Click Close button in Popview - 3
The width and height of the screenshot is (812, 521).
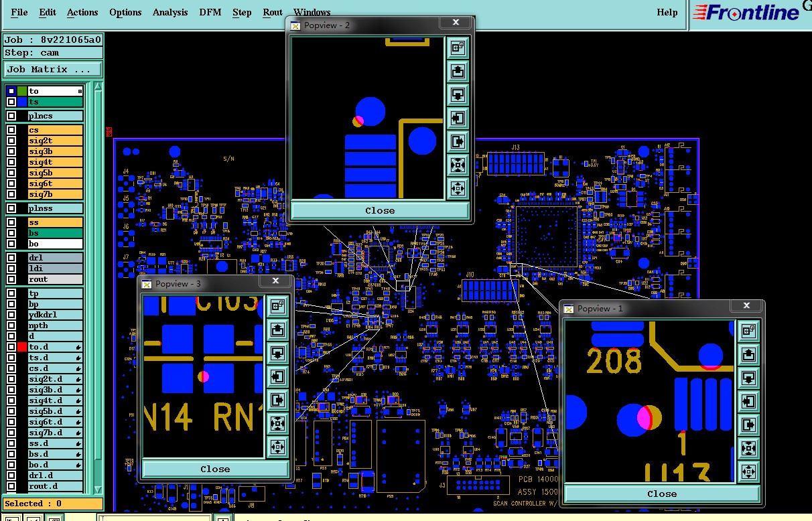pos(215,469)
